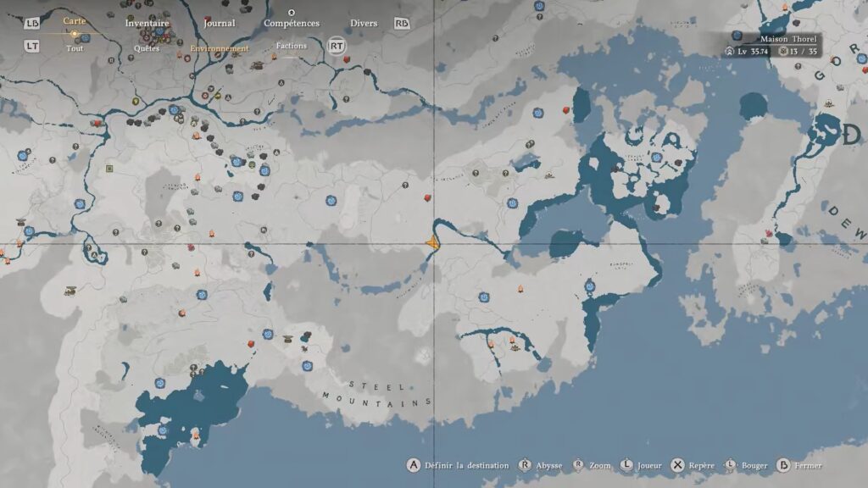868x488 pixels.
Task: Open the Journal tab
Action: click(220, 23)
